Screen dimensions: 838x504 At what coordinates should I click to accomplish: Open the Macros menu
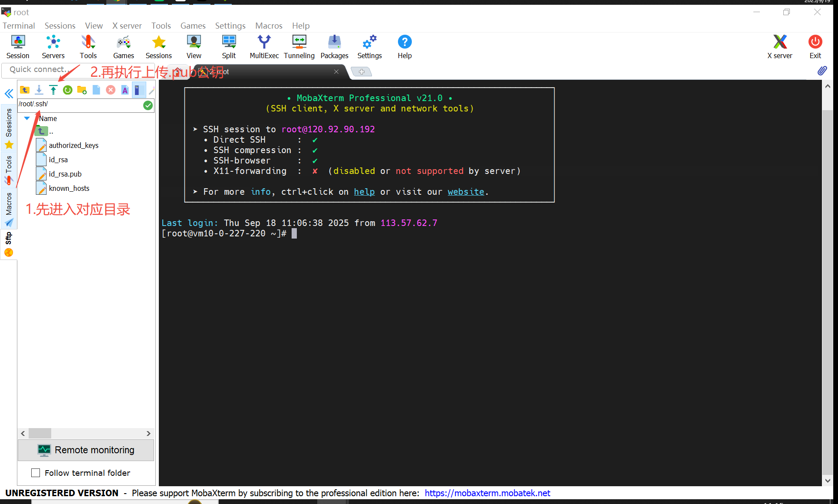(269, 26)
